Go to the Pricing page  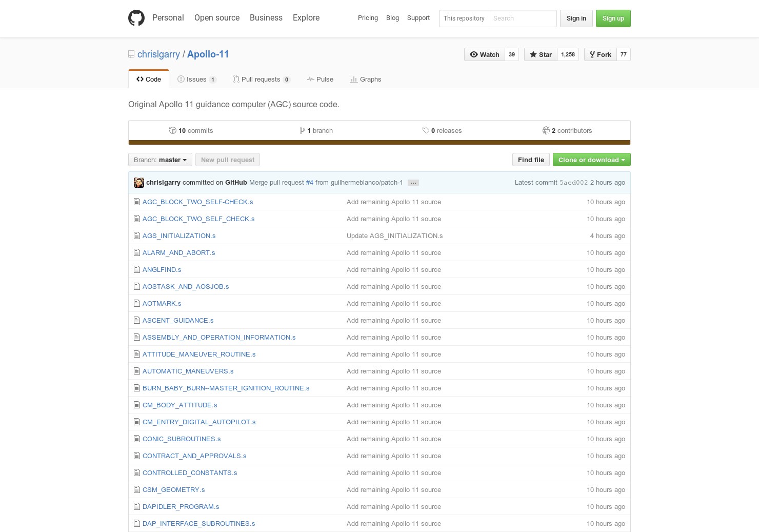(368, 18)
